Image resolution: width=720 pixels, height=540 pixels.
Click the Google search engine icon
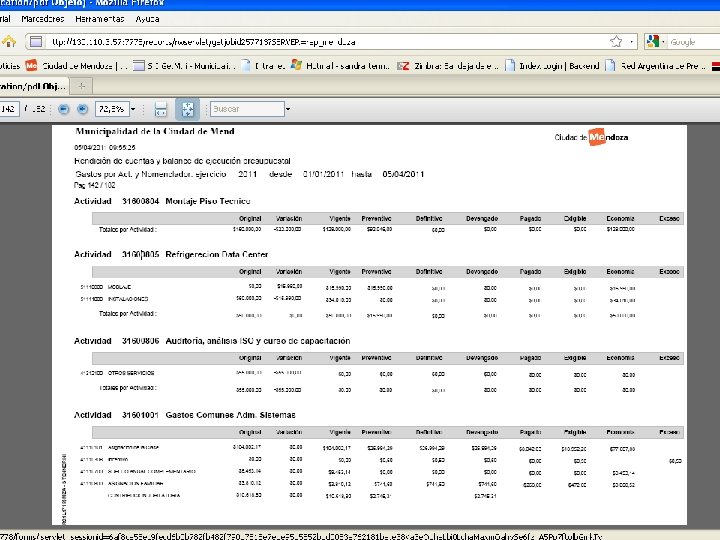[x=652, y=42]
